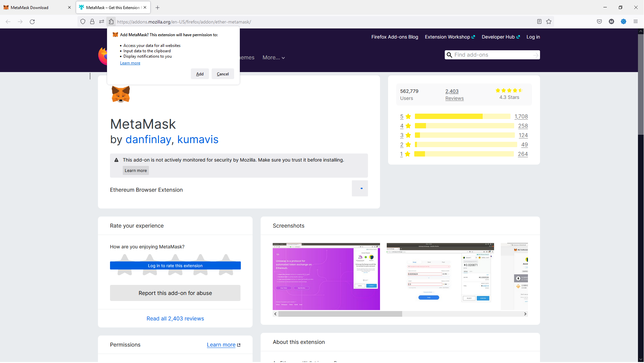
Task: Open Developer Hub link
Action: (x=501, y=37)
